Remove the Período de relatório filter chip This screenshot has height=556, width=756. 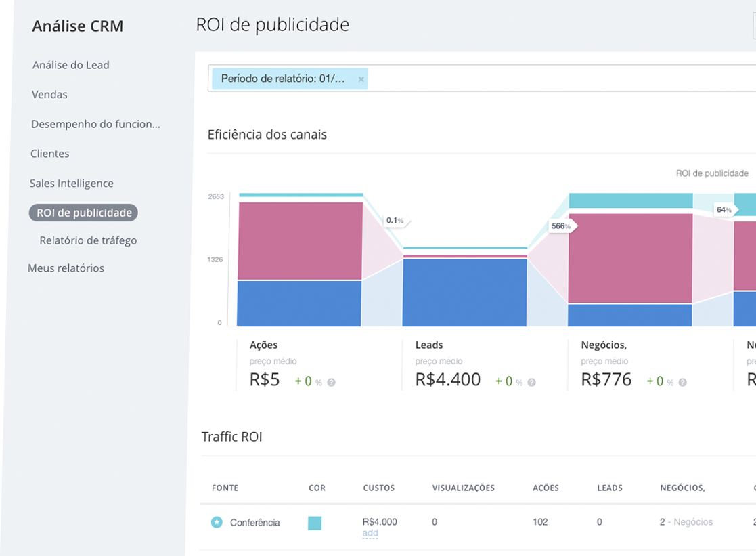click(x=361, y=79)
